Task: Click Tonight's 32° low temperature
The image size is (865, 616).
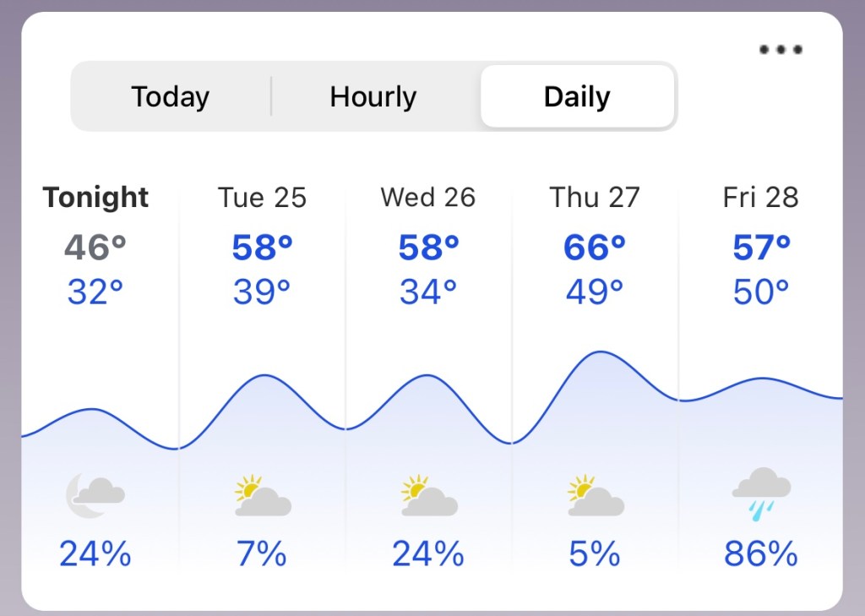Action: pyautogui.click(x=95, y=292)
